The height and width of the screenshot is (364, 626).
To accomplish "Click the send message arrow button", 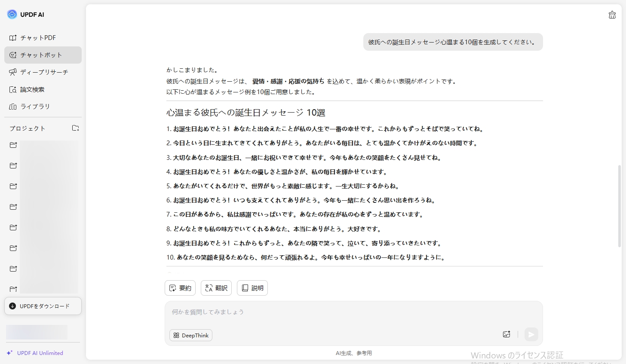I will (x=531, y=334).
